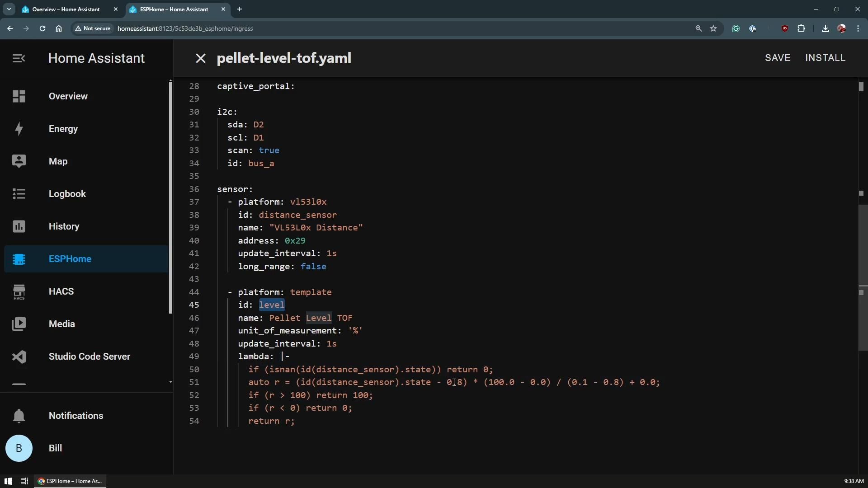This screenshot has width=868, height=488.
Task: Open the HACS store icon
Action: (x=19, y=291)
